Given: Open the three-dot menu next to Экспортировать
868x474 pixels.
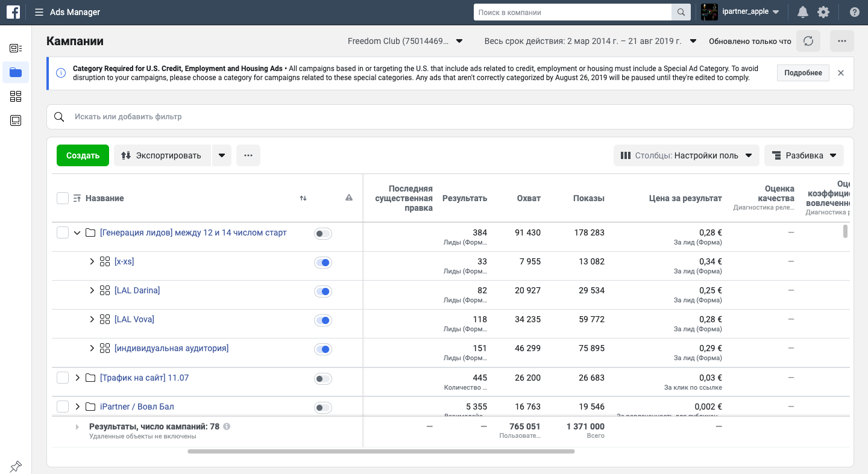Looking at the screenshot, I should 248,155.
